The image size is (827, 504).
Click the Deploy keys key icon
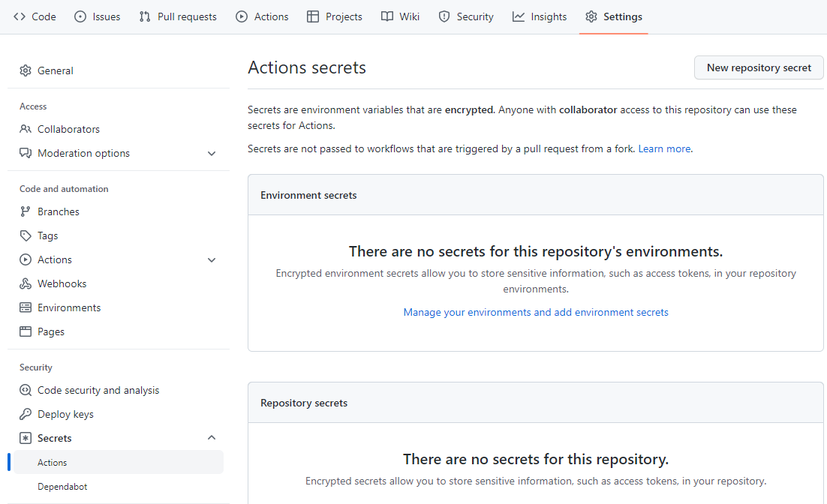click(26, 414)
